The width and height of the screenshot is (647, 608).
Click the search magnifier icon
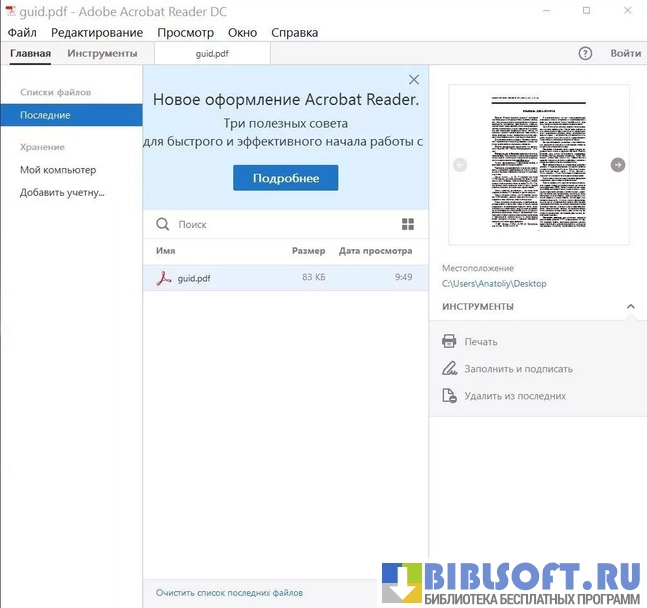pos(163,225)
